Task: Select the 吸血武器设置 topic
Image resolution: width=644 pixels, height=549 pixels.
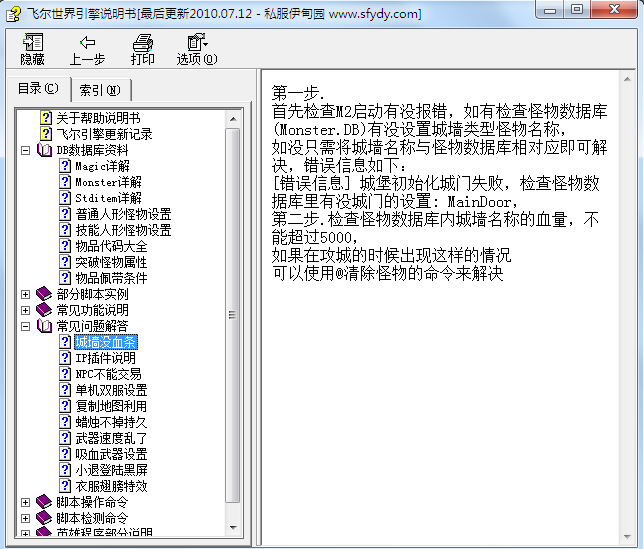Action: coord(111,454)
